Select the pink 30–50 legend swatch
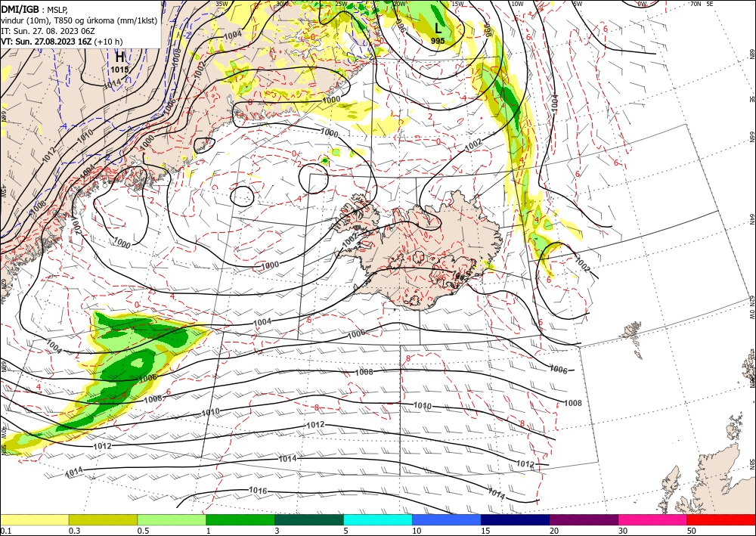Screen dimensions: 756x536 (x=653, y=519)
